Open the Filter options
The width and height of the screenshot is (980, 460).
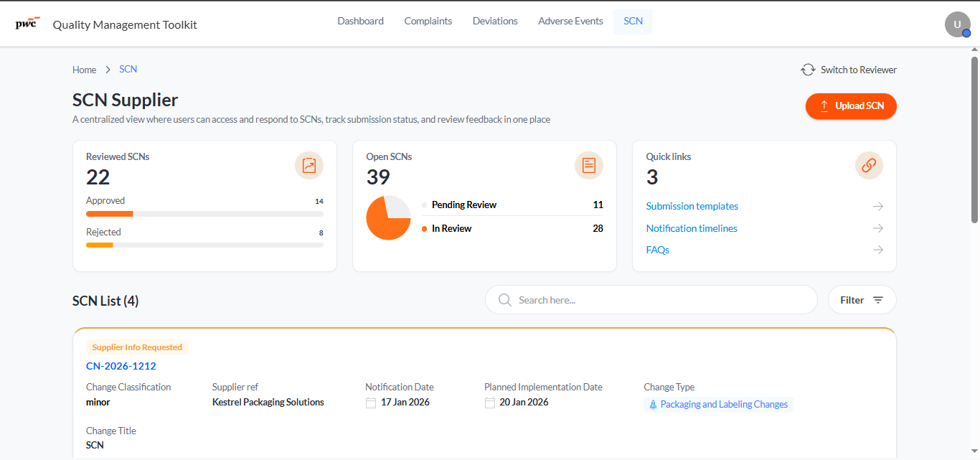[862, 300]
